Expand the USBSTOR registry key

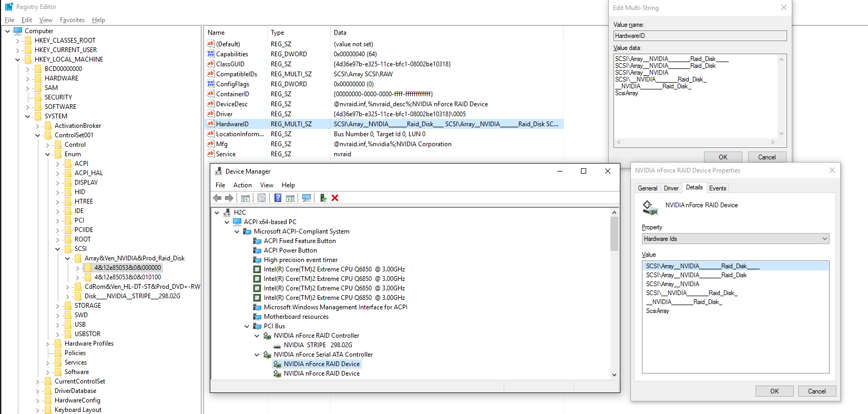click(x=57, y=334)
